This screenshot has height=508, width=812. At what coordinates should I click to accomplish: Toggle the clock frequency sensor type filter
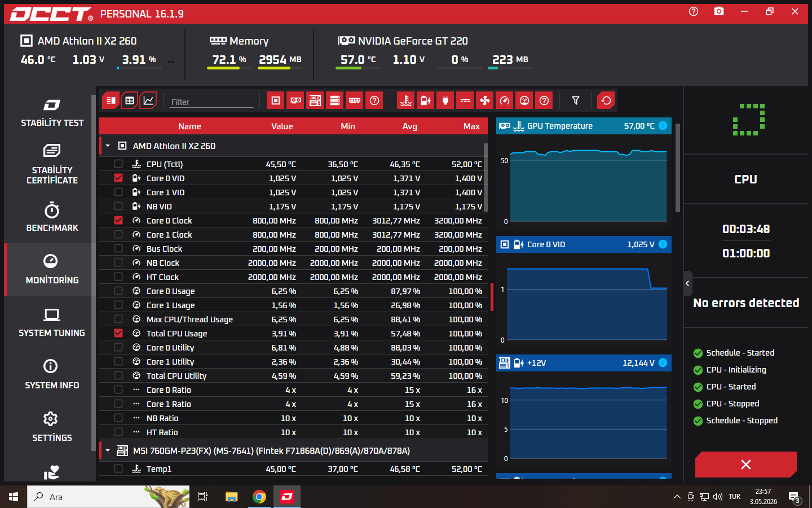point(505,100)
